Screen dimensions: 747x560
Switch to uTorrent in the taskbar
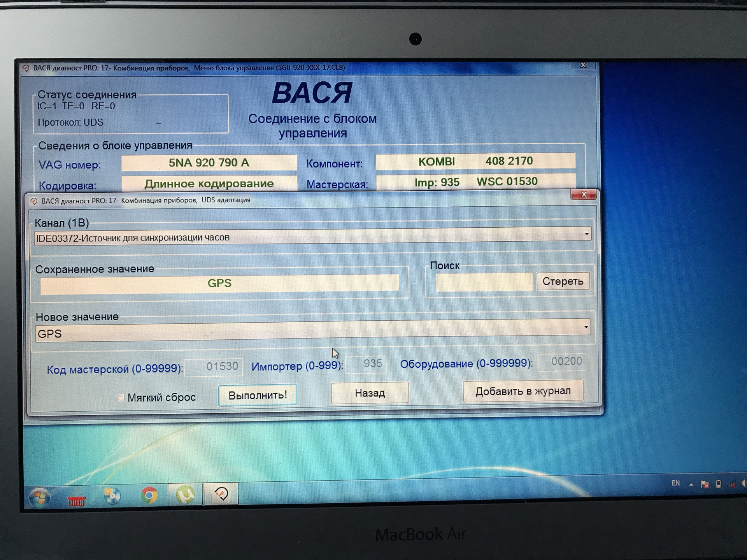186,495
